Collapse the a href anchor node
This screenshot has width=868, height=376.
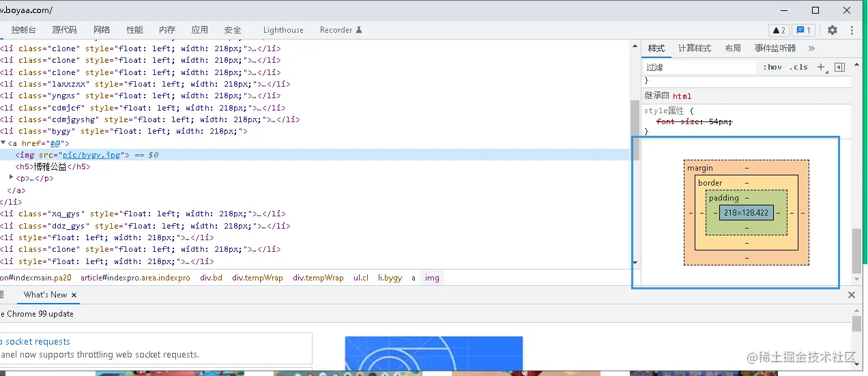3,143
